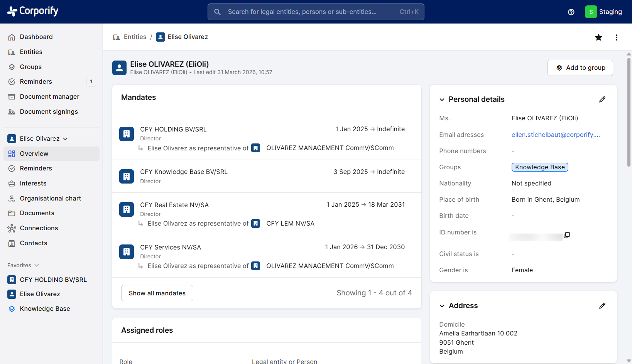632x364 pixels.
Task: Collapse the Address panel
Action: (x=442, y=306)
